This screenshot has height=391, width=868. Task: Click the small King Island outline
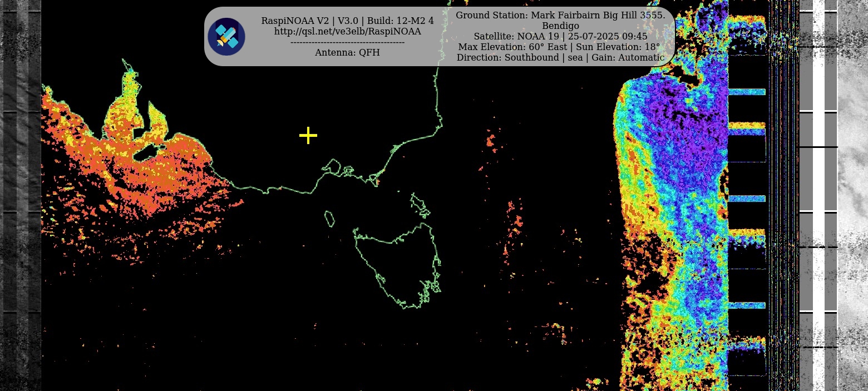coord(329,219)
